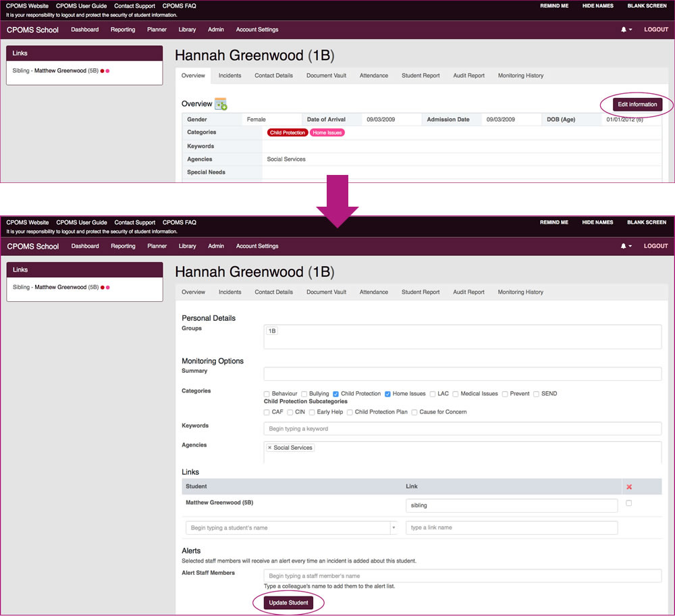
Task: Enable the Behaviour category checkbox
Action: coord(267,394)
